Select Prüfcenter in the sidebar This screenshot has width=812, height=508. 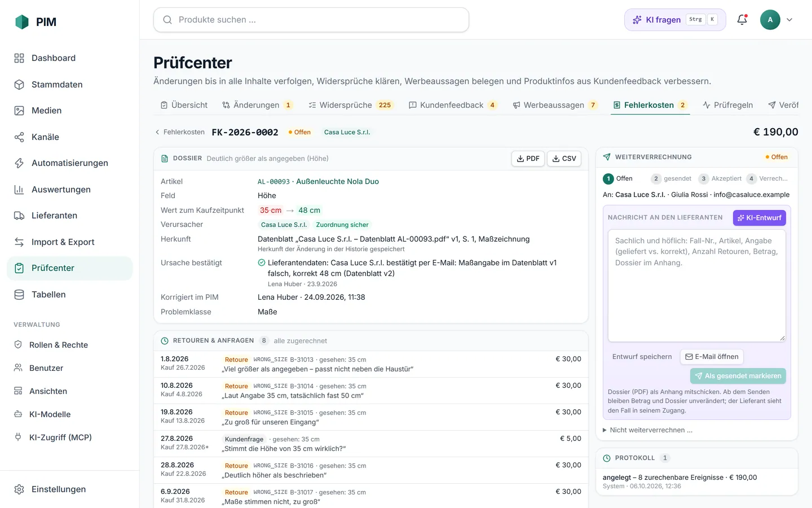click(70, 268)
